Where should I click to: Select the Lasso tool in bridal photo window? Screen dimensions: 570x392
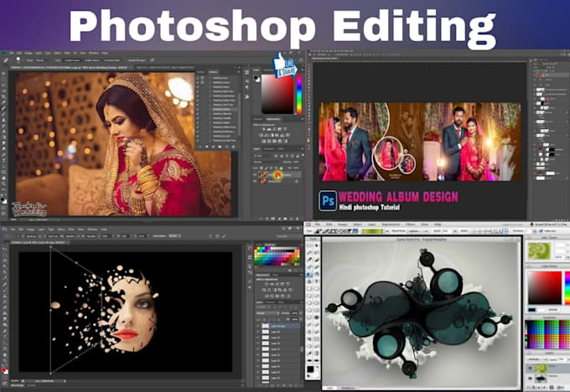(4, 85)
